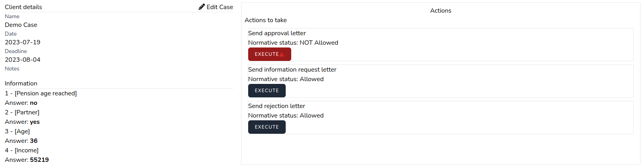Screen dimensions: 644x167
Task: Click the Actions panel heading
Action: [x=440, y=11]
